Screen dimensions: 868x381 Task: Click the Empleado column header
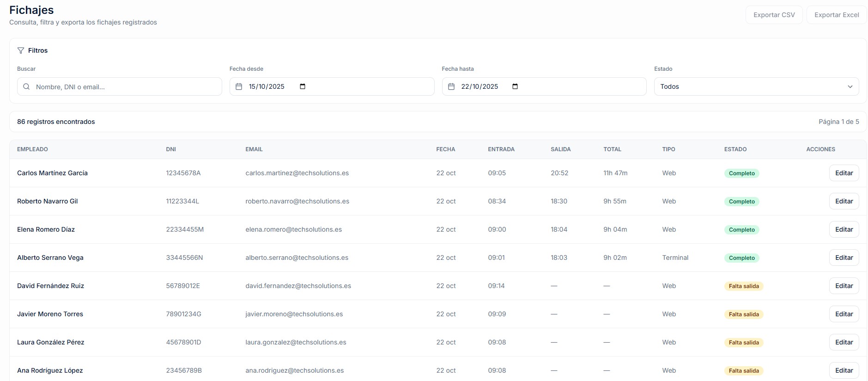tap(32, 149)
